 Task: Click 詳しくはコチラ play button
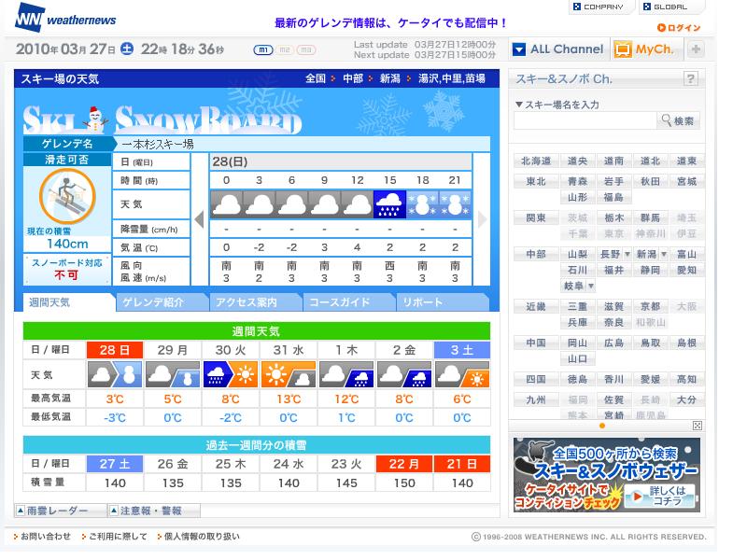click(659, 497)
